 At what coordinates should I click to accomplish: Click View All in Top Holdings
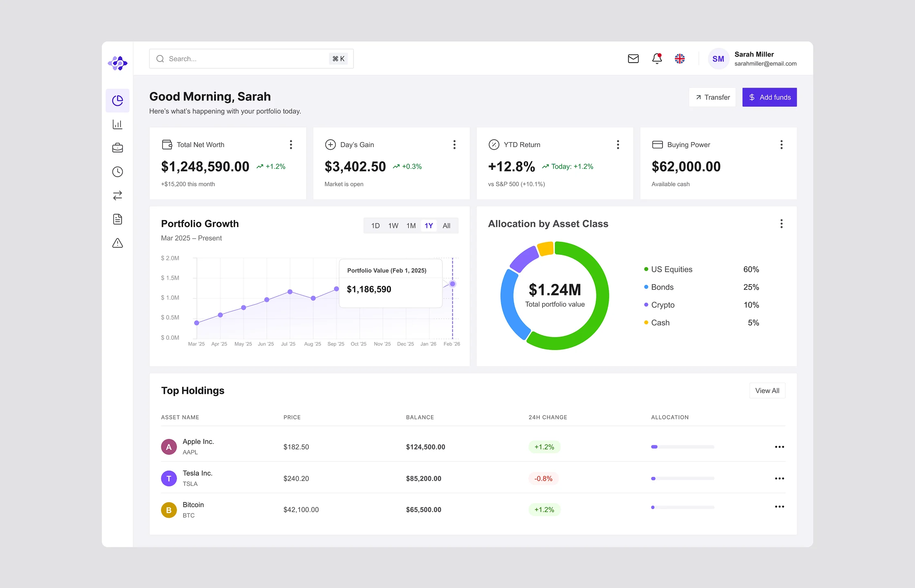coord(767,390)
